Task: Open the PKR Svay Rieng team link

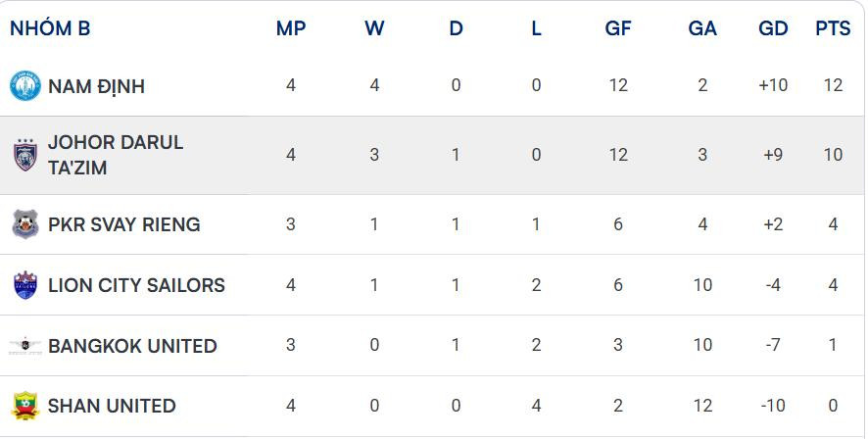Action: point(123,224)
